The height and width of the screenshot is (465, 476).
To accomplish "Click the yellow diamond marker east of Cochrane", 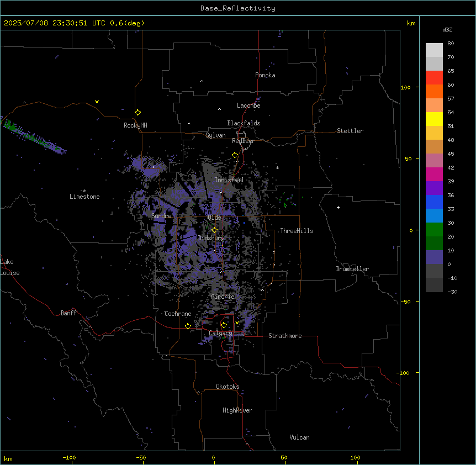I will coord(188,326).
